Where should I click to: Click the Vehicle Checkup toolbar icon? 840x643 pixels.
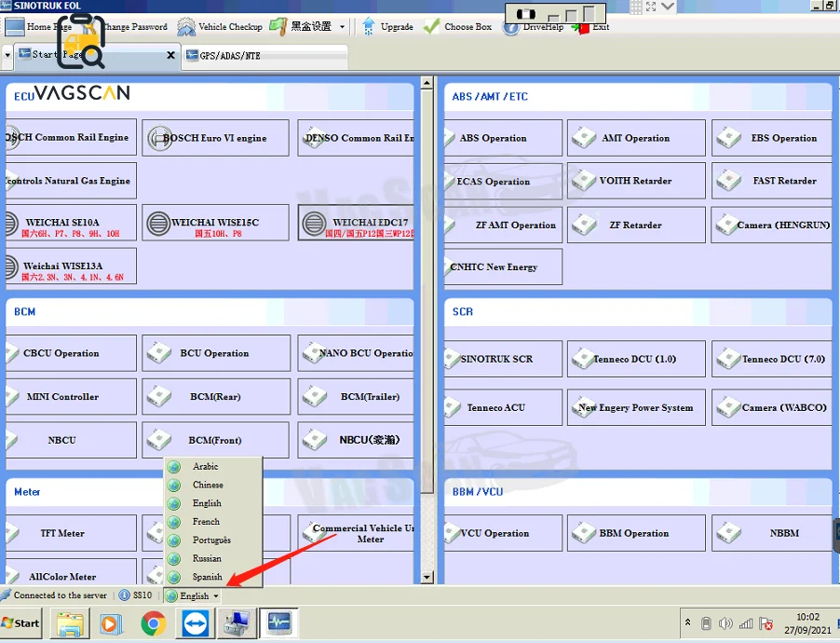[186, 26]
